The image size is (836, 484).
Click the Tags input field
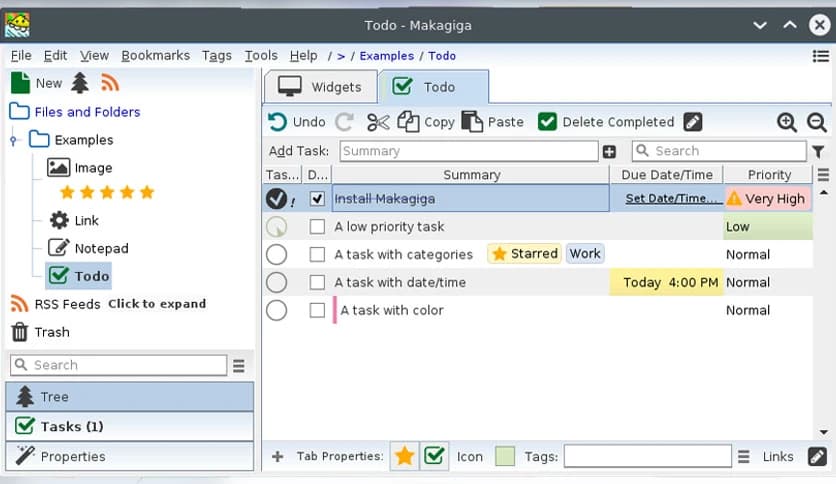[x=648, y=456]
